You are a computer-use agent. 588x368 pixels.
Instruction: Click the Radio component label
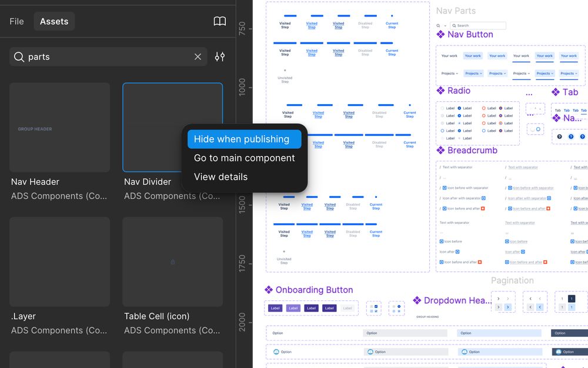point(459,91)
